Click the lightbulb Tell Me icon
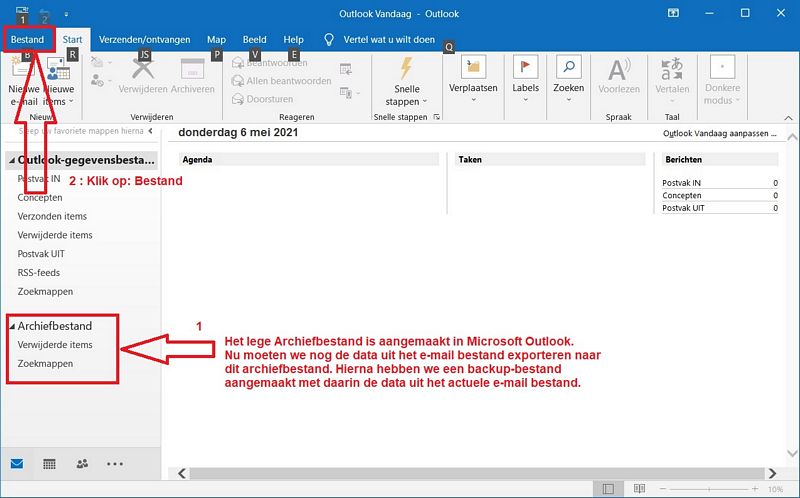This screenshot has height=498, width=800. click(x=329, y=40)
